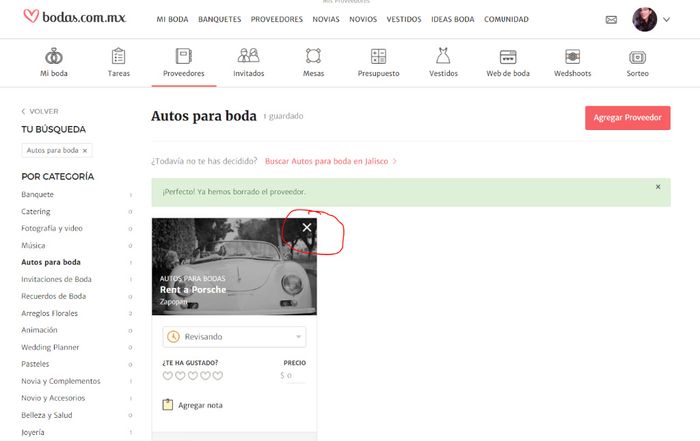Go back with the Volver link
Image resolution: width=700 pixels, height=441 pixels.
(40, 111)
